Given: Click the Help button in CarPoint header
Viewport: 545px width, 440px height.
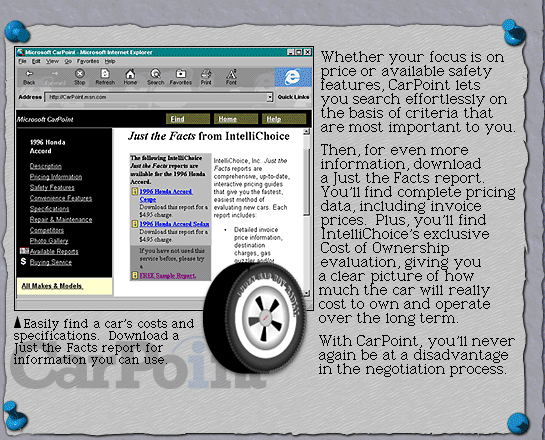Looking at the screenshot, I should tap(284, 119).
